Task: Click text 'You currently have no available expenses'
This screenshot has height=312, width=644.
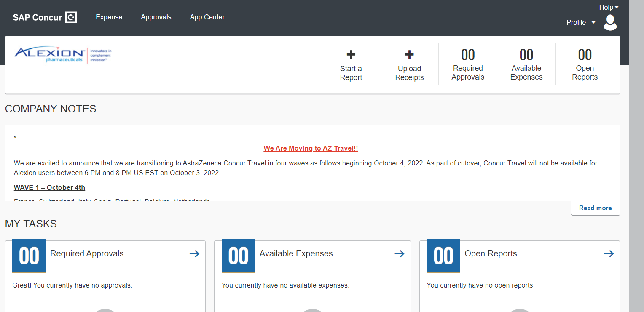Action: [285, 285]
